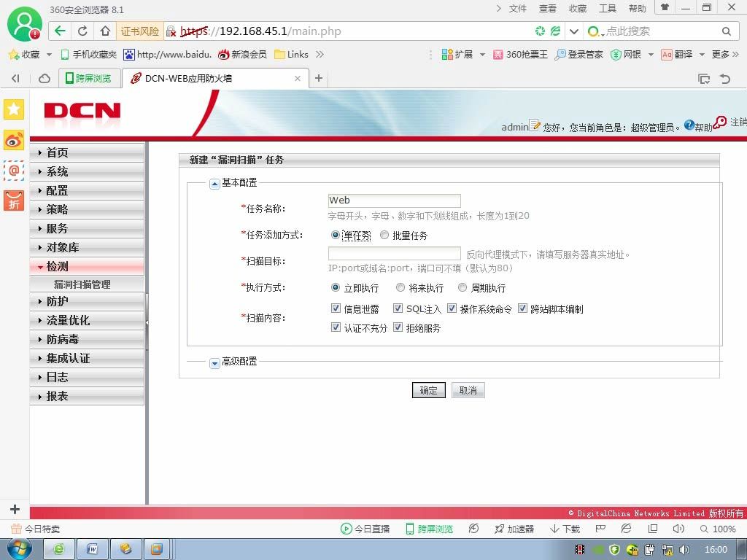
Task: Expand 日志 navigation item
Action: tap(88, 377)
